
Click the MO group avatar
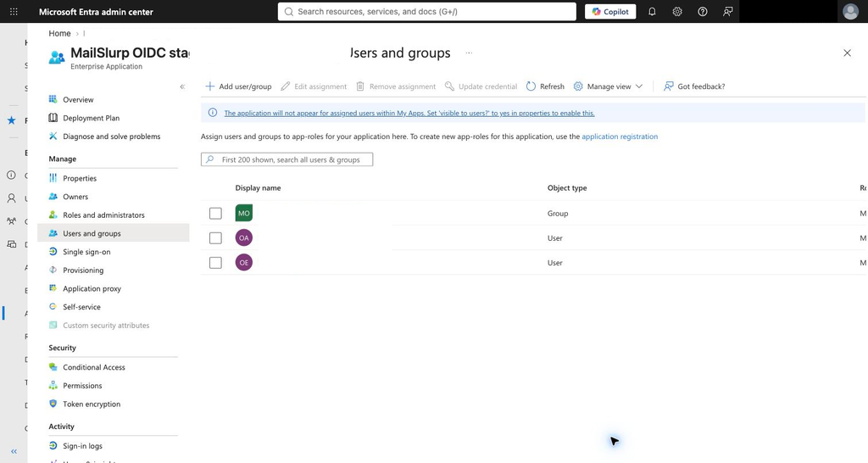coord(243,213)
